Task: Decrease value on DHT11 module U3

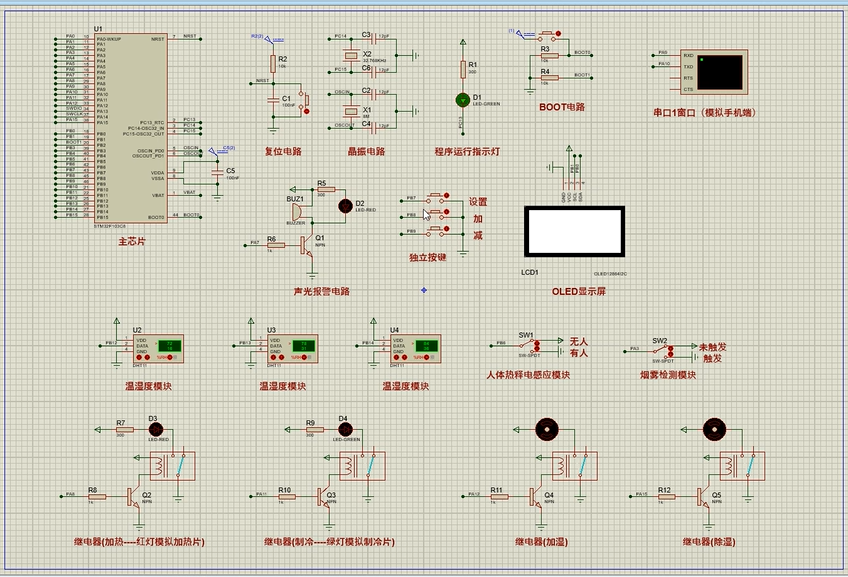Action: click(x=281, y=357)
